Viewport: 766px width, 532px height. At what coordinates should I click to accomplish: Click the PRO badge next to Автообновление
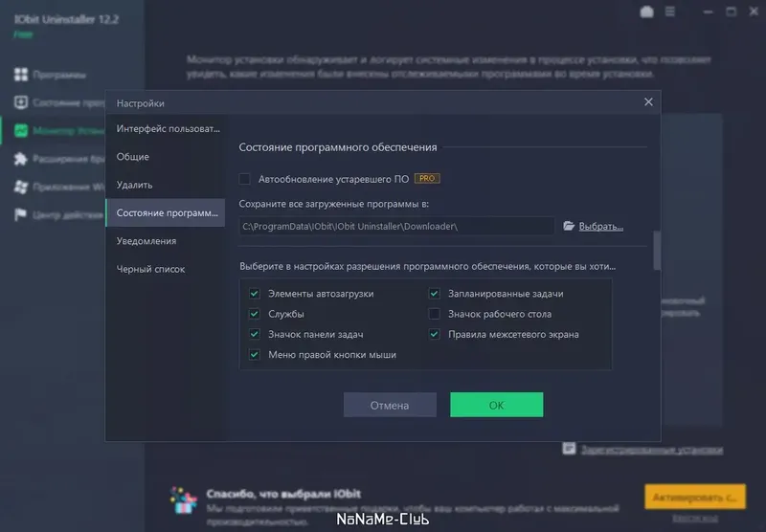click(427, 179)
